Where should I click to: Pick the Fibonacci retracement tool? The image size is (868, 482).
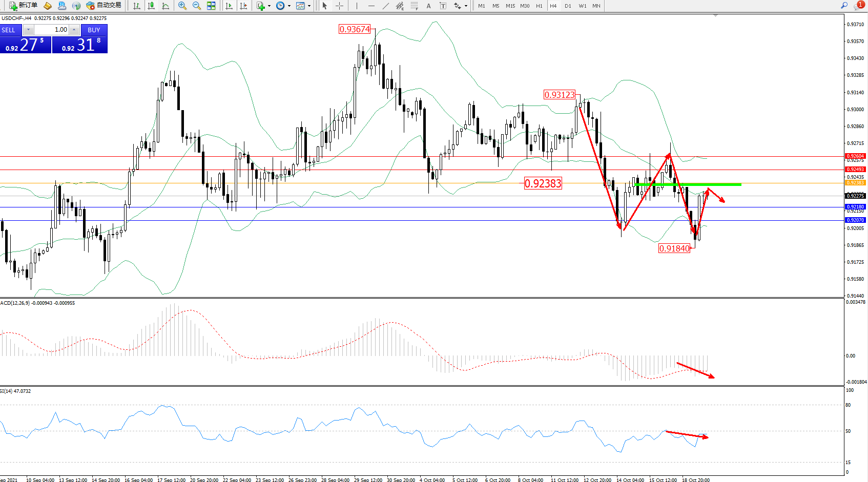[414, 6]
